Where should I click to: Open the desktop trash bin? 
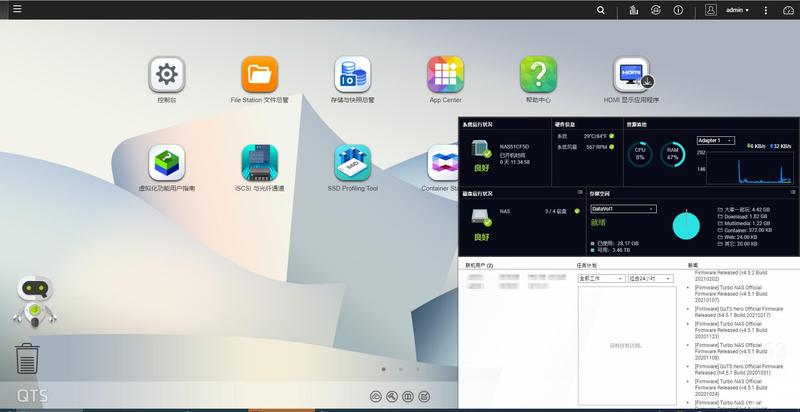[x=27, y=358]
